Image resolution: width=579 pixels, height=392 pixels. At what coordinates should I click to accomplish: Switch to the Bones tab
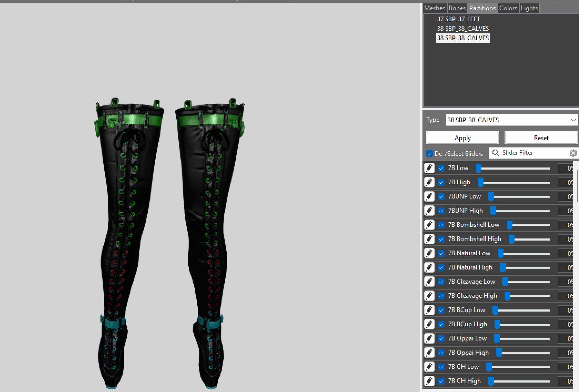pyautogui.click(x=457, y=8)
